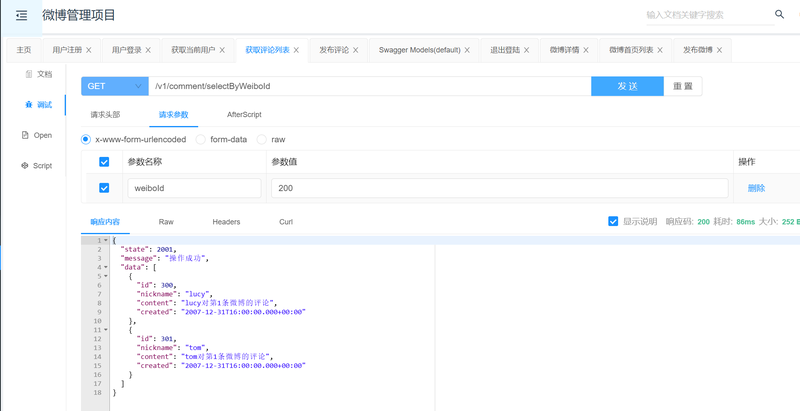Select the 请求参数 tab

[173, 115]
